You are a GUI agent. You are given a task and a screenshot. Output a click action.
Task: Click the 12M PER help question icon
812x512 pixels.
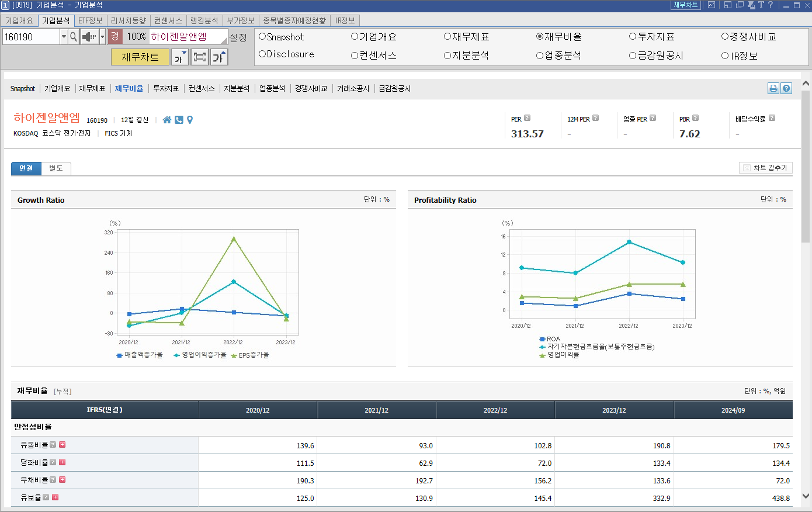[595, 118]
